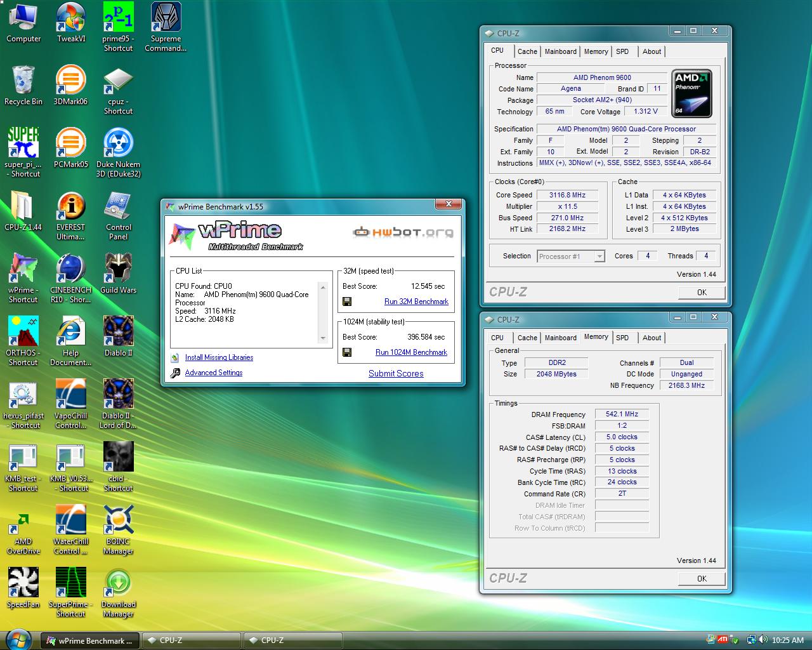Open VapoChill Control icon
Screen dimensions: 812x650
tap(70, 404)
